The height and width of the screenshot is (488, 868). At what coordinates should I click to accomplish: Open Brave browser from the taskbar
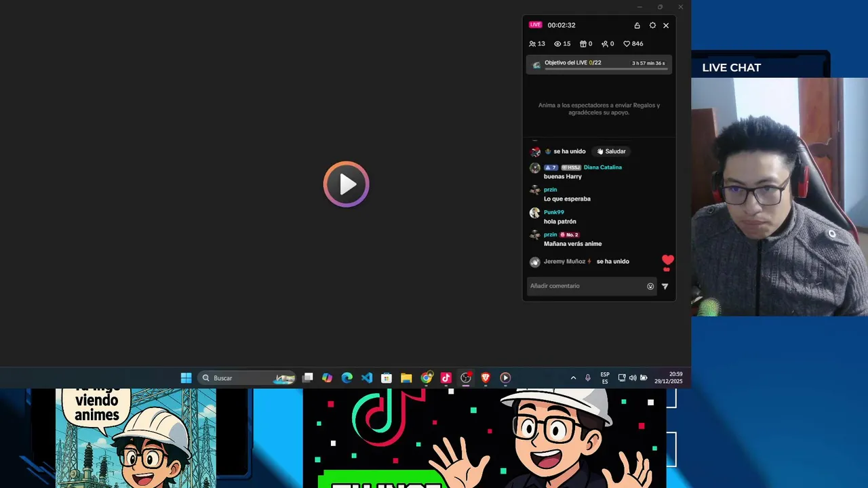[486, 378]
